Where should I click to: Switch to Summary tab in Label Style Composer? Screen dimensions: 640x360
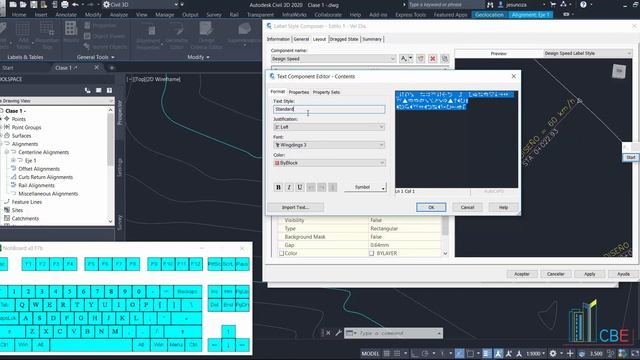(372, 39)
